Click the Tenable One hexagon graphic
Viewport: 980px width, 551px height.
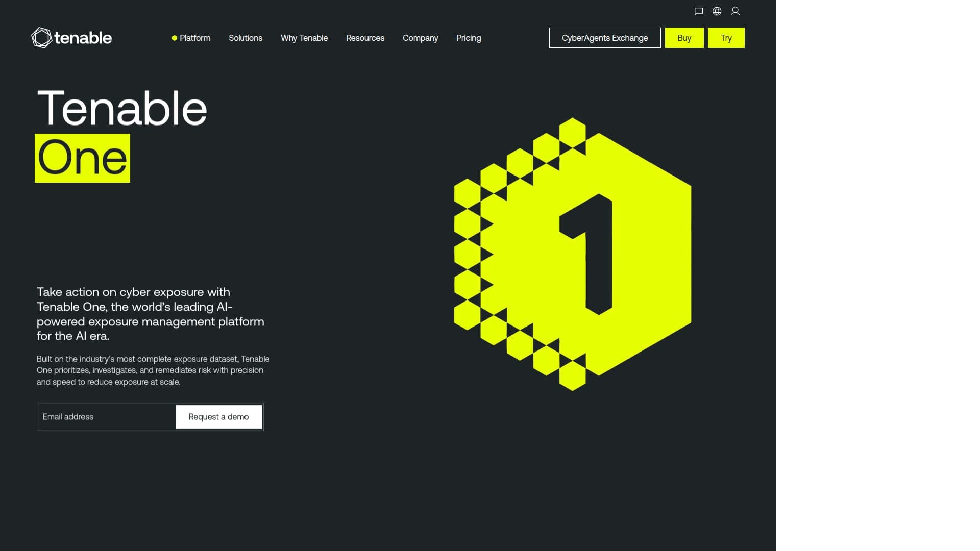pos(572,254)
